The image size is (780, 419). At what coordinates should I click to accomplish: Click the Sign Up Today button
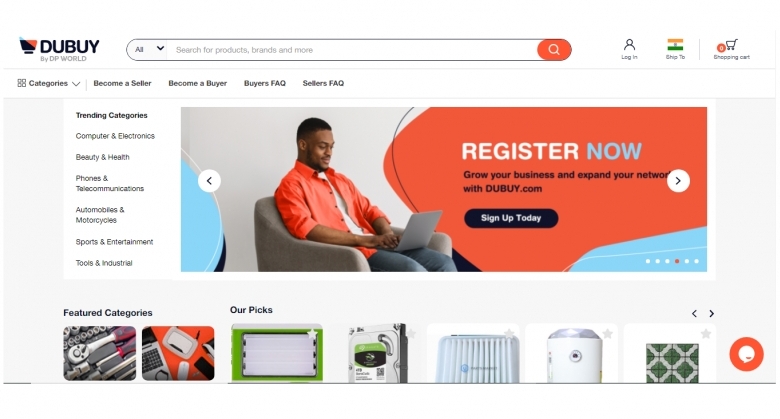(x=511, y=218)
